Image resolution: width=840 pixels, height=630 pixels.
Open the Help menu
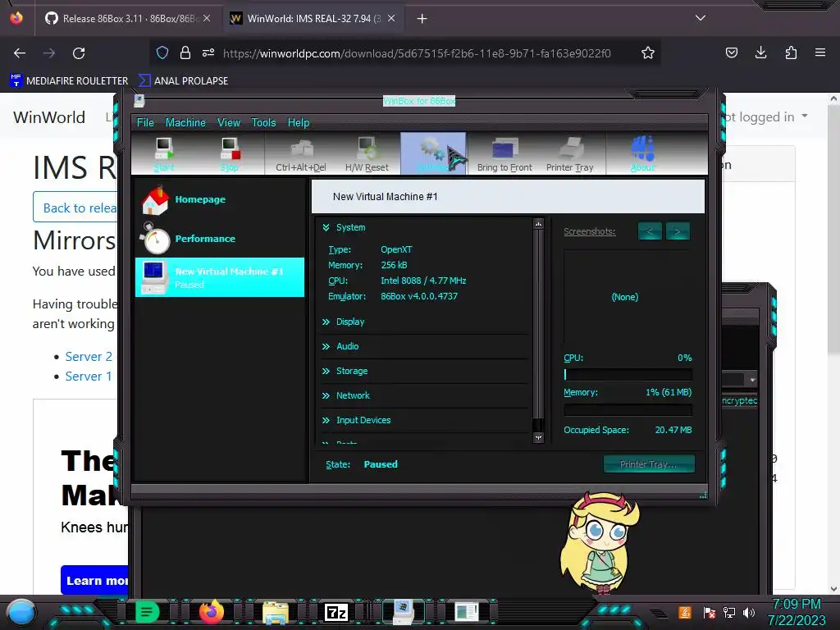point(299,123)
